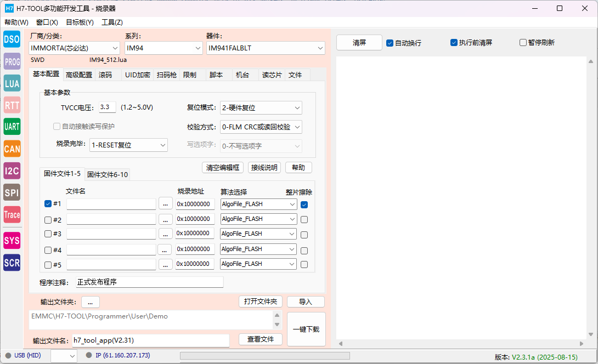
Task: Click the H7 app icon in title bar
Action: (x=9, y=8)
